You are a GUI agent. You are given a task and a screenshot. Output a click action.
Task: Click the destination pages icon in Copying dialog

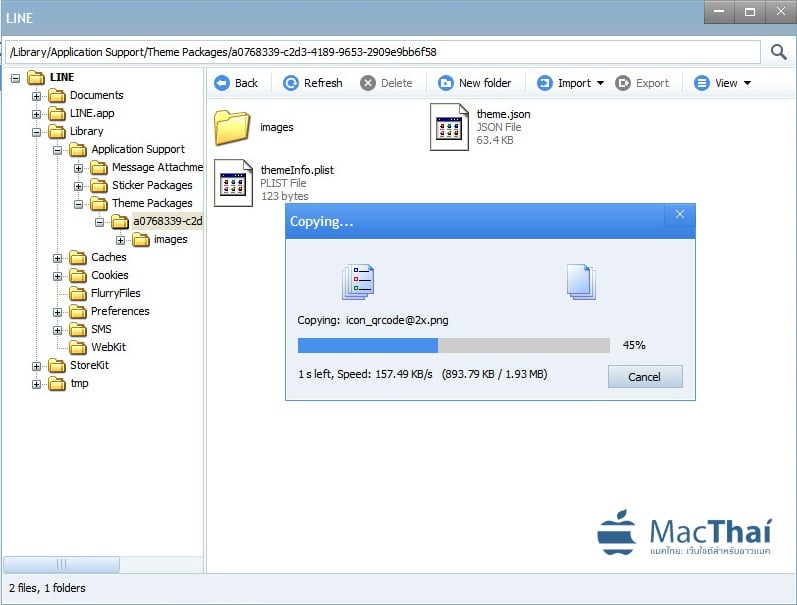click(581, 281)
